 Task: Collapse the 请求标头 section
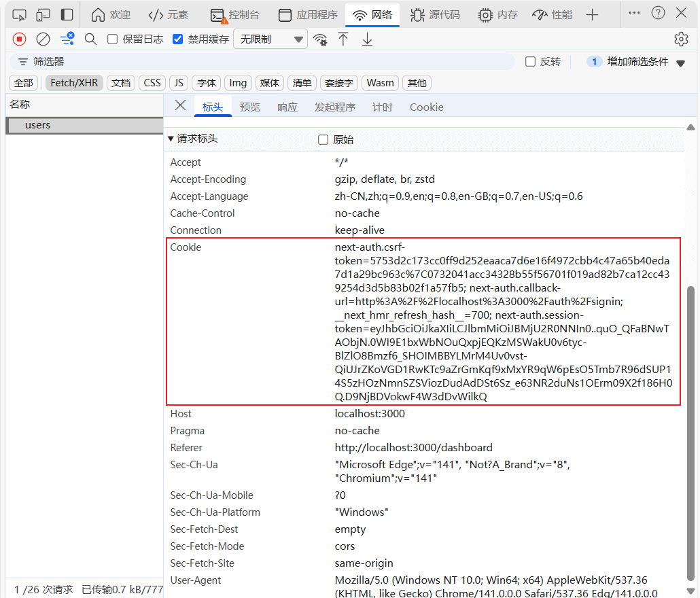point(171,139)
